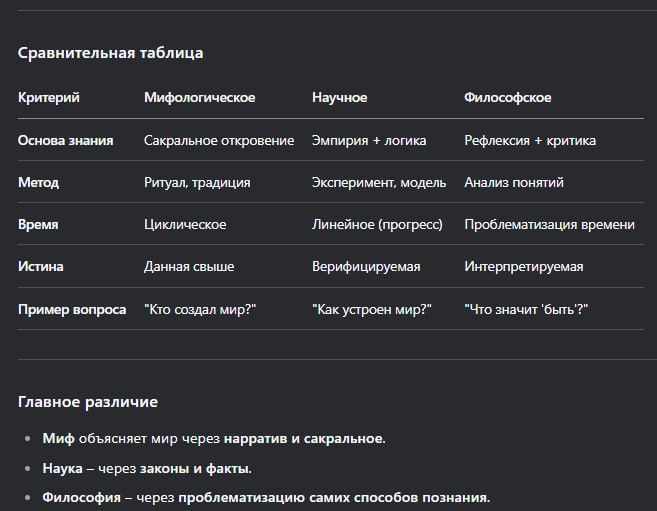Click the "Кто создал мир?" example cell
Viewport: 657px width, 511px height.
click(x=200, y=310)
